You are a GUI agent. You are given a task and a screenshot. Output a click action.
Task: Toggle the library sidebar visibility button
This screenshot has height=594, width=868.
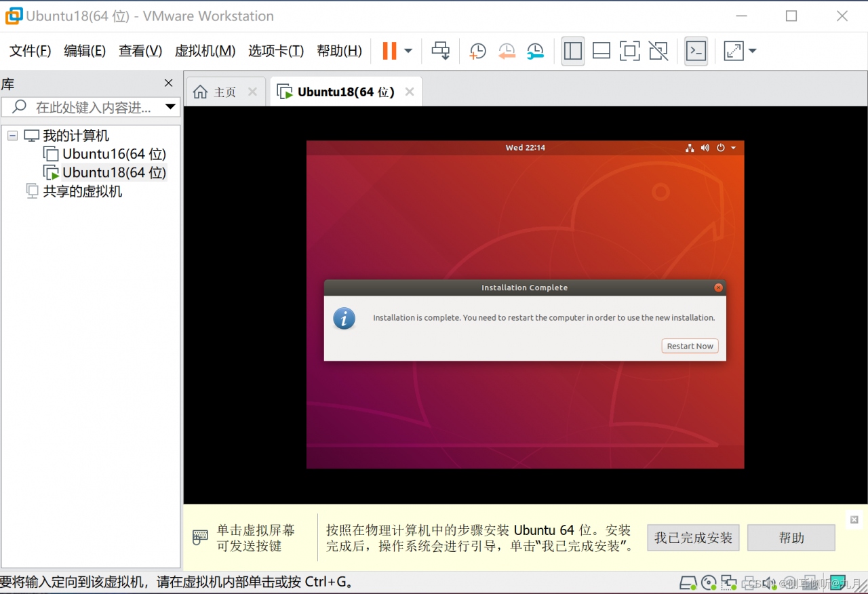(573, 51)
